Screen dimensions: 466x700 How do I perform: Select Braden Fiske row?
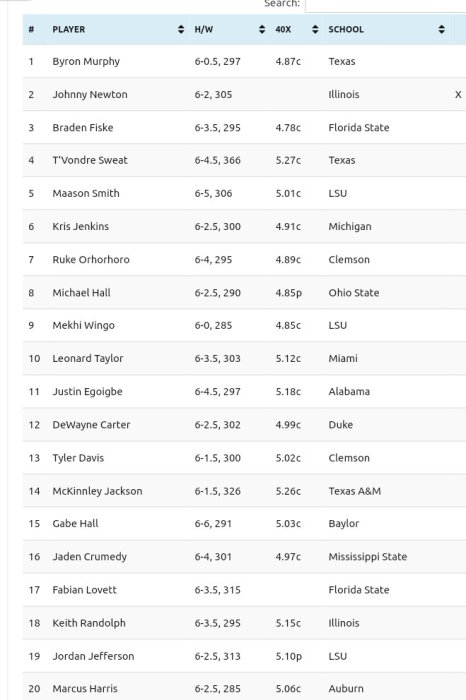point(244,128)
